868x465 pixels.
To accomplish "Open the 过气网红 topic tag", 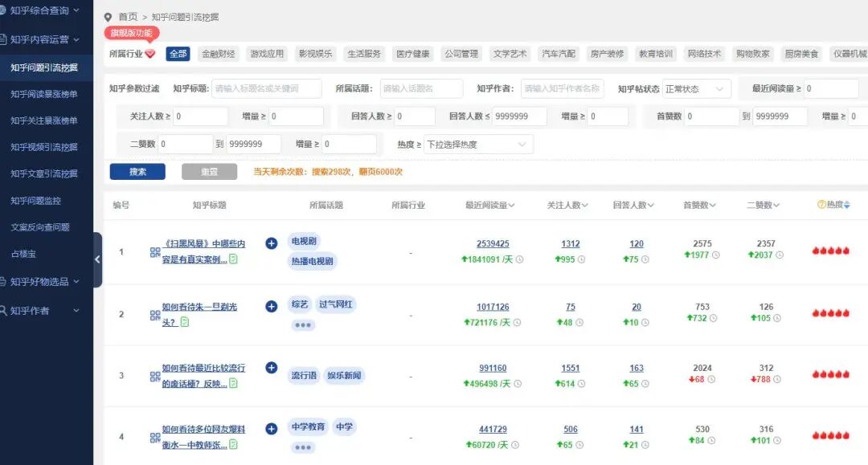I will click(x=335, y=304).
